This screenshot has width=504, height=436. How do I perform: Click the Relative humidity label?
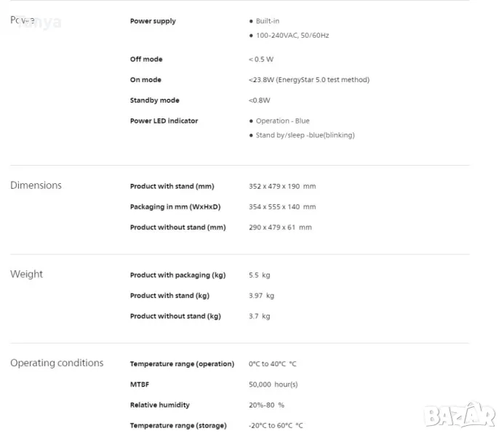[x=160, y=405]
